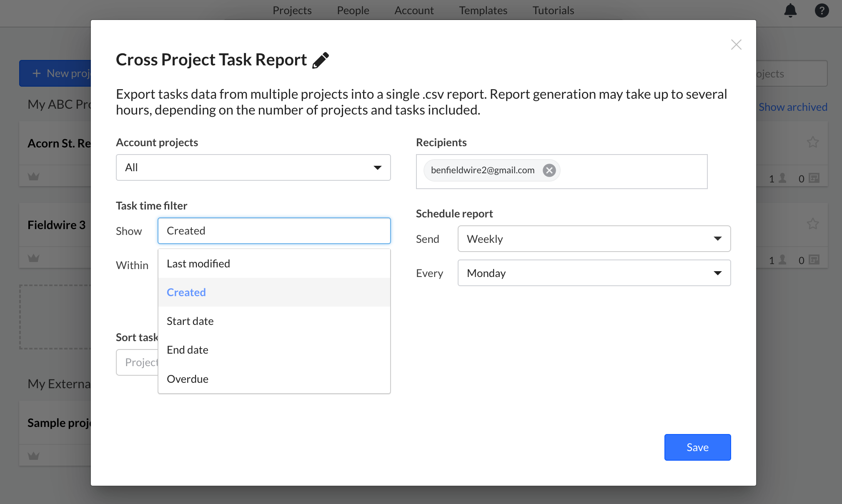Click crown icon on Fieldwire 3 card

click(33, 258)
